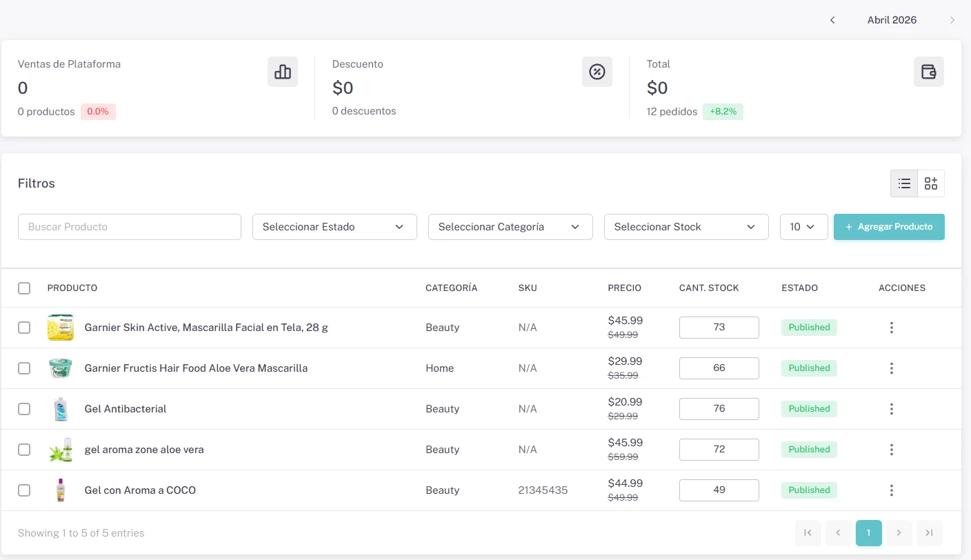Click Showing 1 to 5 of 5 entries text
The image size is (971, 560).
(81, 533)
